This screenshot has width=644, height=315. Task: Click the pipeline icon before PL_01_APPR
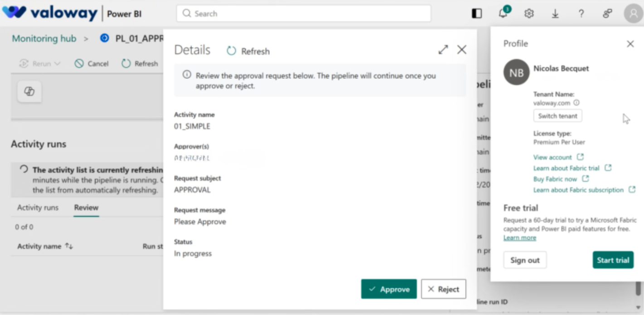pos(105,39)
